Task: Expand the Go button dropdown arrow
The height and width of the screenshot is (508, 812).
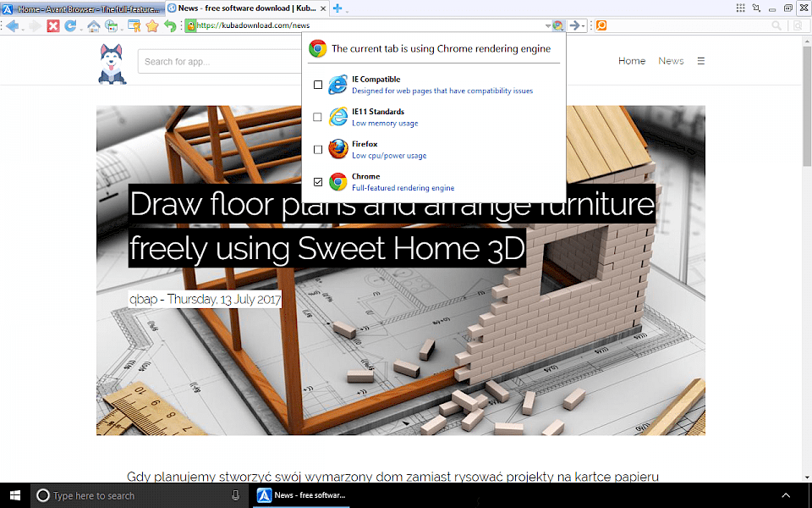Action: (x=583, y=26)
